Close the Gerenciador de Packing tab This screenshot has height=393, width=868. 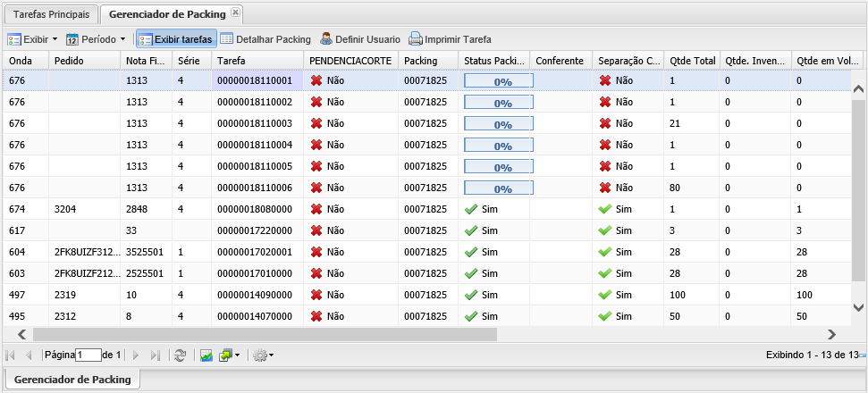coord(235,13)
